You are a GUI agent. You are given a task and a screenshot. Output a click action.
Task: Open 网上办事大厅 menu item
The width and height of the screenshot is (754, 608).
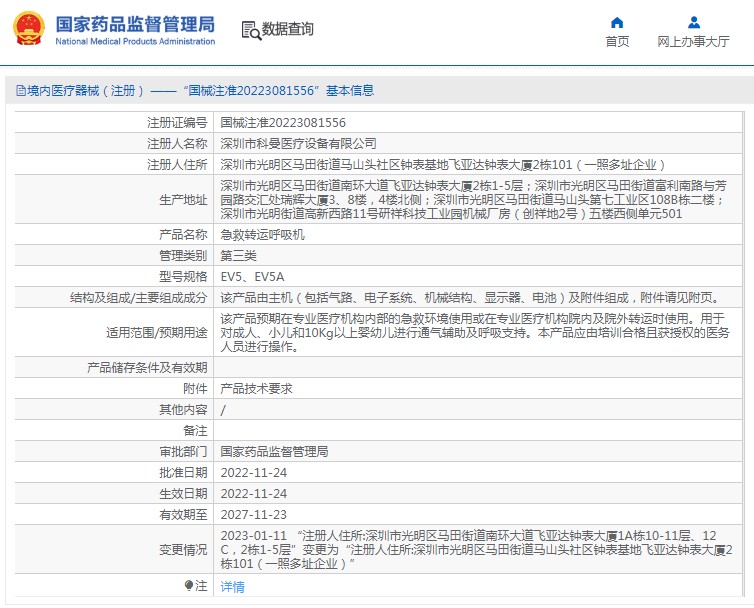693,41
